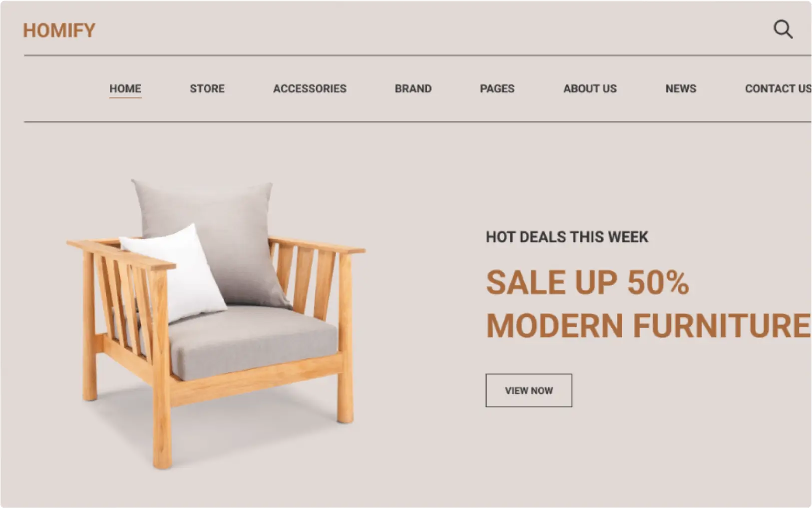Image resolution: width=812 pixels, height=508 pixels.
Task: Click the HOMIFY logo
Action: (x=59, y=30)
